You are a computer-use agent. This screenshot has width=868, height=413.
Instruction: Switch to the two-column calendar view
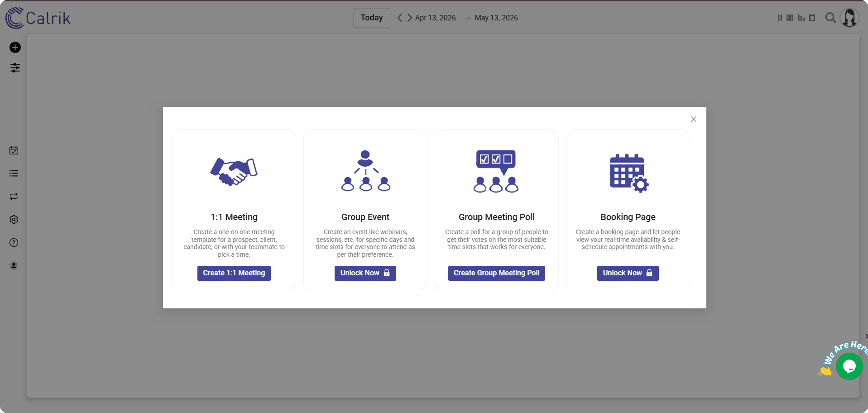[x=780, y=18]
